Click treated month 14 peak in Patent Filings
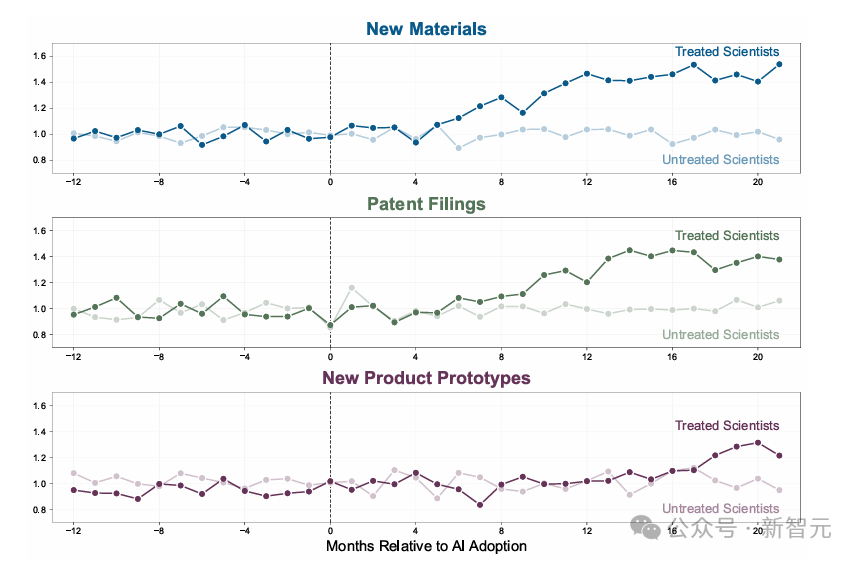This screenshot has height=562, width=859. point(629,250)
